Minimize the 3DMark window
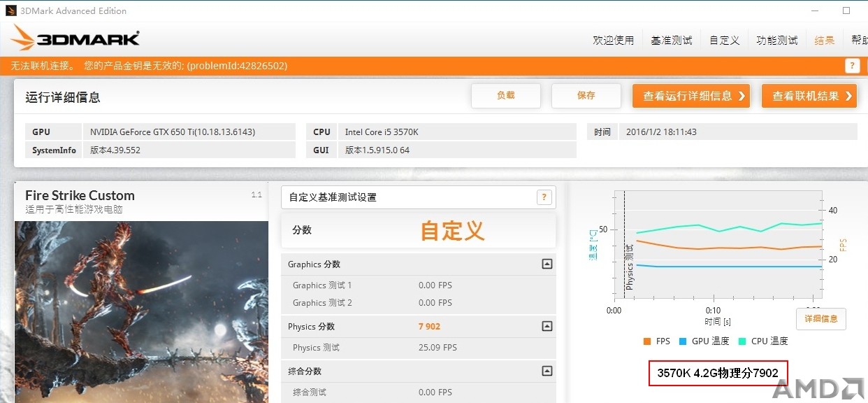868x403 pixels. point(814,10)
